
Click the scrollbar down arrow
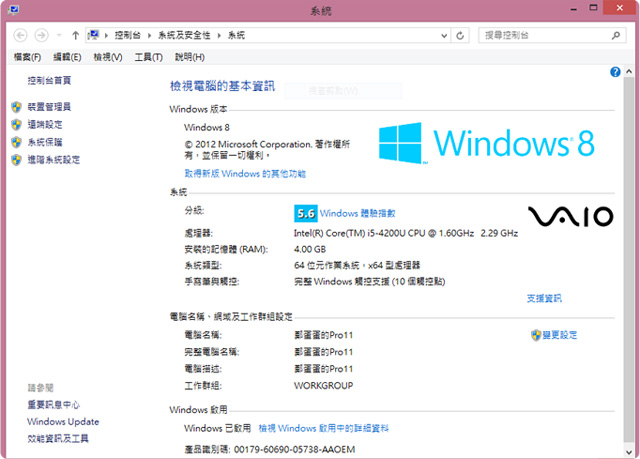(x=629, y=452)
